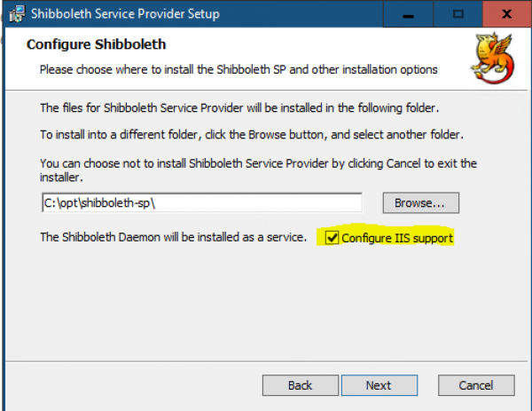Click the 'To install into a different folder' line
Image resolution: width=532 pixels, height=411 pixels.
pyautogui.click(x=252, y=135)
